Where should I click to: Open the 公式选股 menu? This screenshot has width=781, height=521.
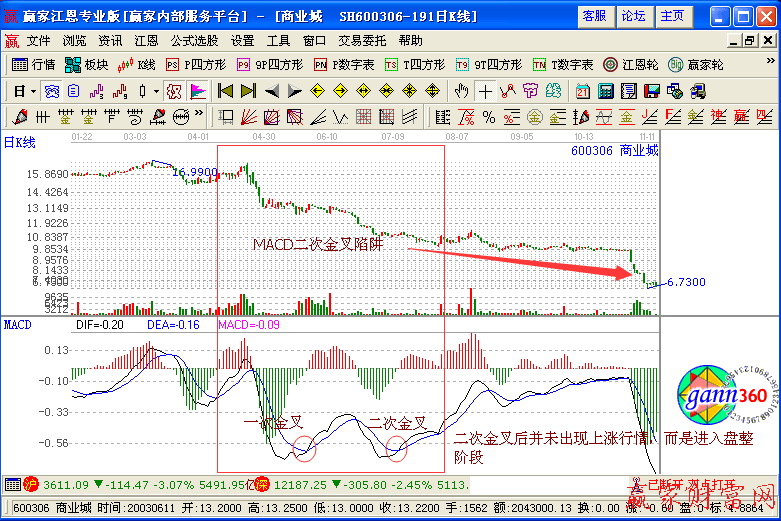point(194,41)
